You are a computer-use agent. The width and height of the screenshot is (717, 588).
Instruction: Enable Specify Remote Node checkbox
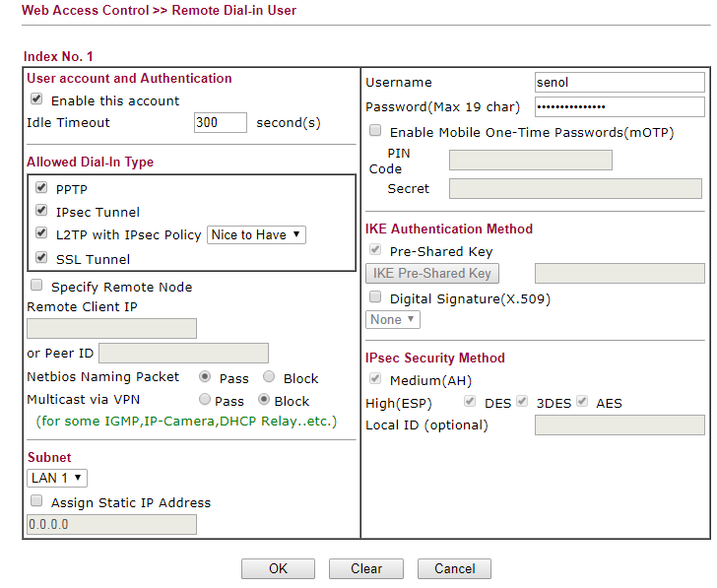click(36, 286)
